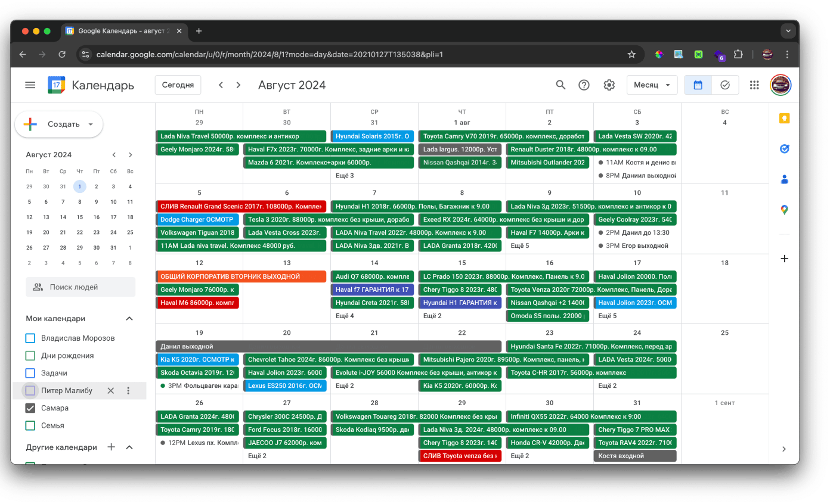
Task: Toggle Семья calendar checkbox
Action: (30, 425)
